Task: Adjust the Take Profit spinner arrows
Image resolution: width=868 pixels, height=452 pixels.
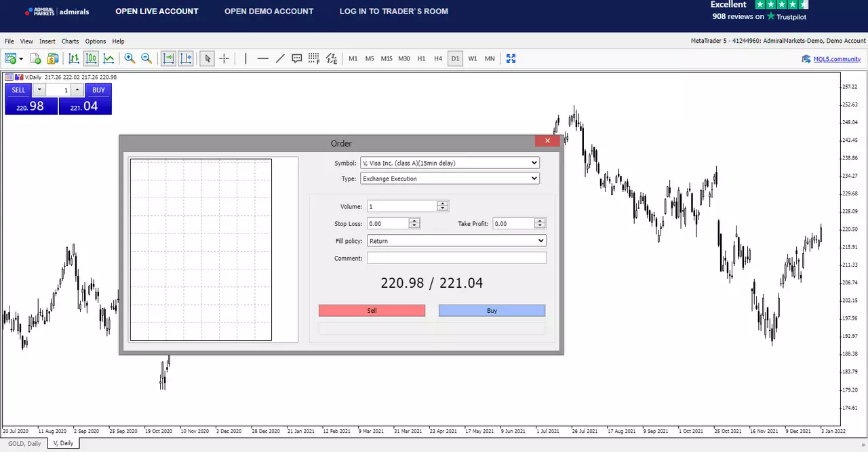Action: point(540,223)
